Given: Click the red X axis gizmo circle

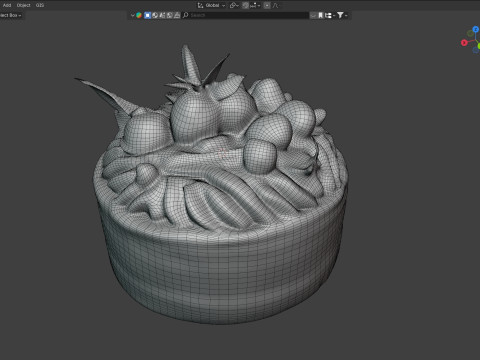Looking at the screenshot, I should point(464,43).
